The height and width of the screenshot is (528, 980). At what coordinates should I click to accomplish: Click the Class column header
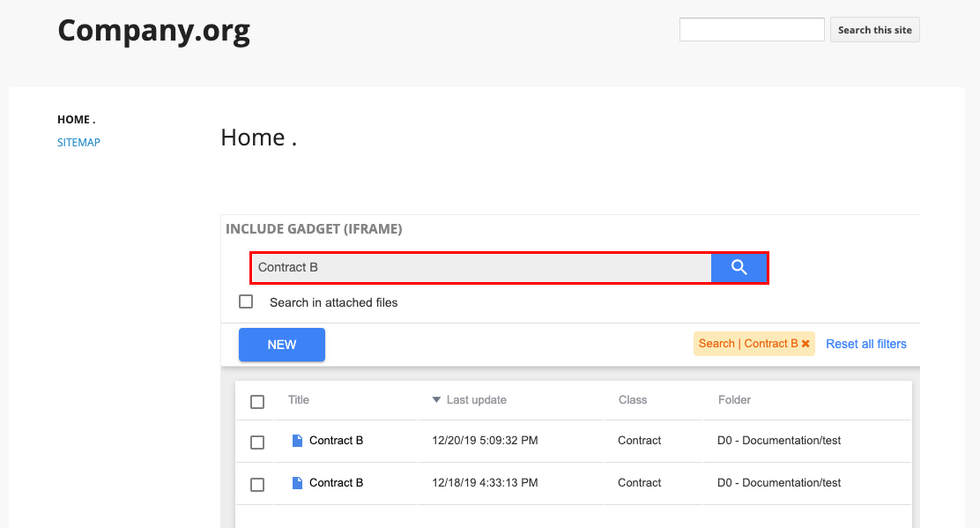633,400
